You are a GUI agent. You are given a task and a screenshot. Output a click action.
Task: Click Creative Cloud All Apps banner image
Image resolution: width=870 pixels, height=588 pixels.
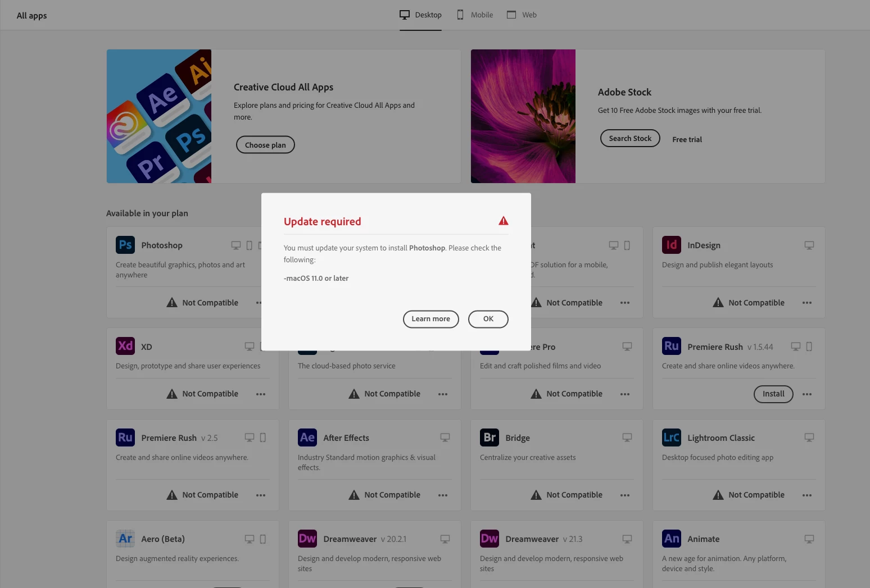[x=159, y=116]
